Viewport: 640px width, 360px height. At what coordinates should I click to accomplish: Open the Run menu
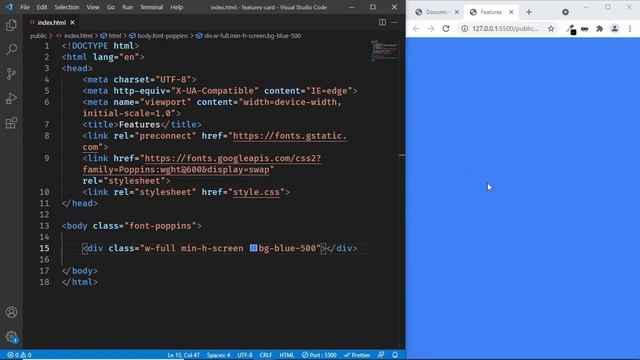pos(127,7)
